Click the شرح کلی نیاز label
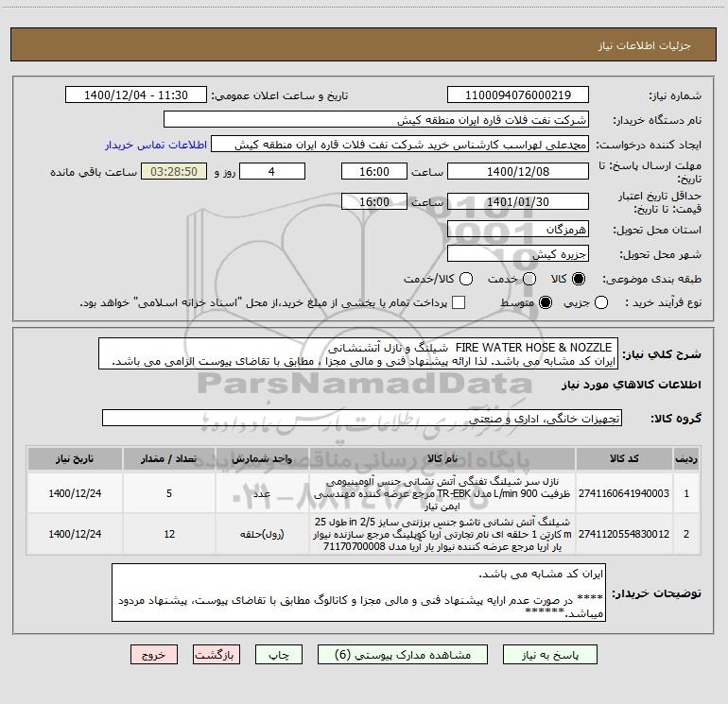The width and height of the screenshot is (728, 704). click(x=662, y=354)
